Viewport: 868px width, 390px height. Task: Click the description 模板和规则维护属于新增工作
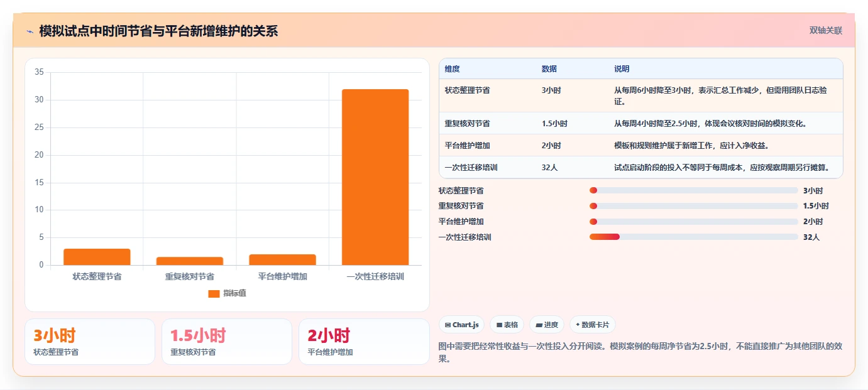(x=692, y=145)
